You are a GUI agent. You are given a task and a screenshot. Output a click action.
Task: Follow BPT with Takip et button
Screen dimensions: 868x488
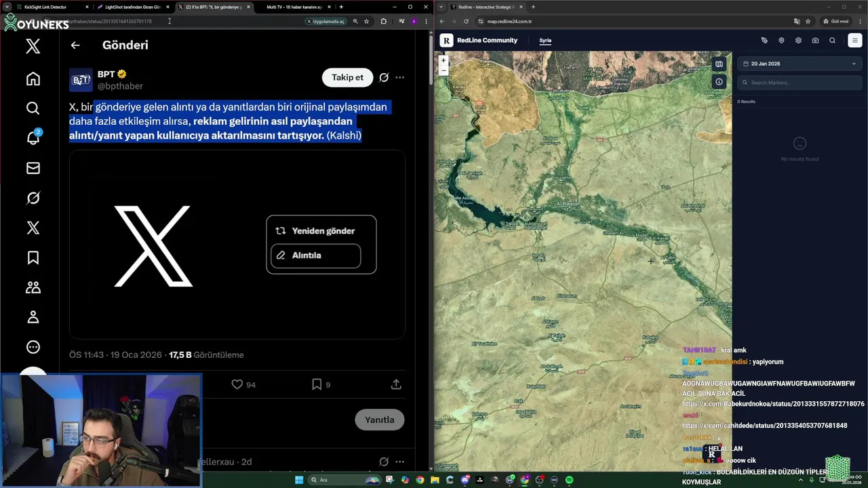[x=347, y=77]
